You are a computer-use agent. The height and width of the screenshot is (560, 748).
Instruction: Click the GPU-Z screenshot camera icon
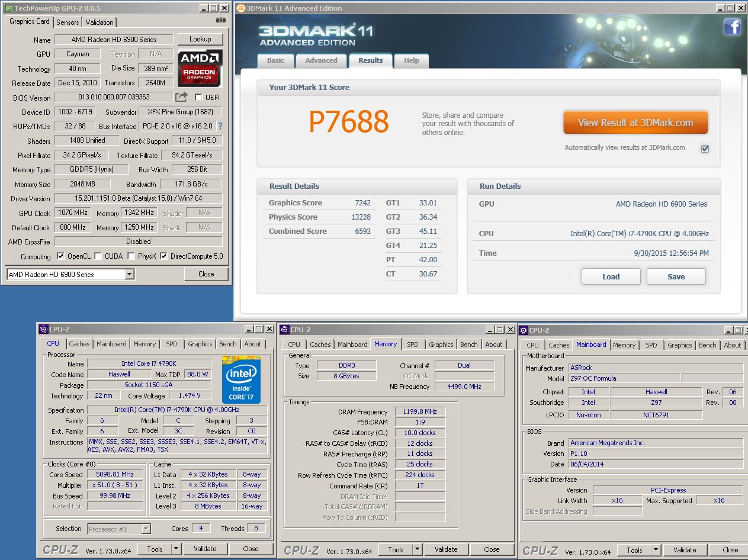[221, 20]
